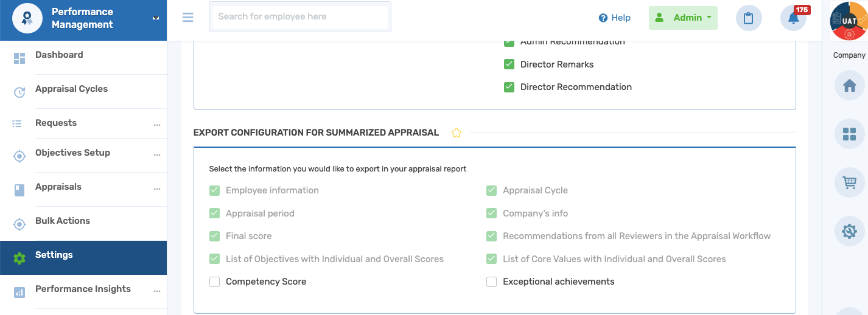
Task: Click the Objectives Setup target icon
Action: 19,156
